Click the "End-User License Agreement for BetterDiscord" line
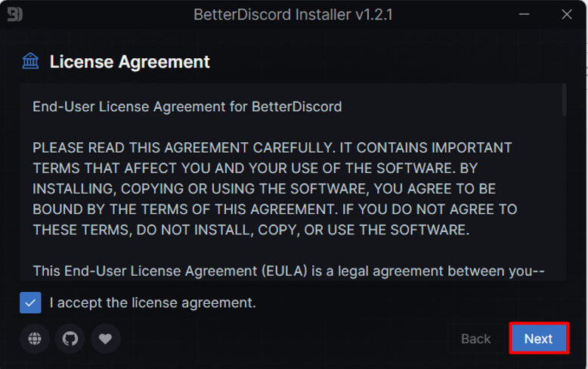 tap(187, 107)
